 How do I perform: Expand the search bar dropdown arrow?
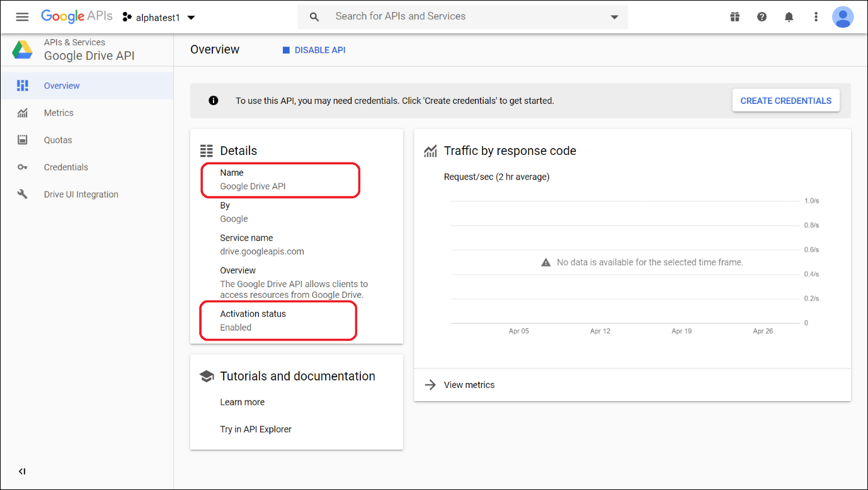tap(614, 17)
